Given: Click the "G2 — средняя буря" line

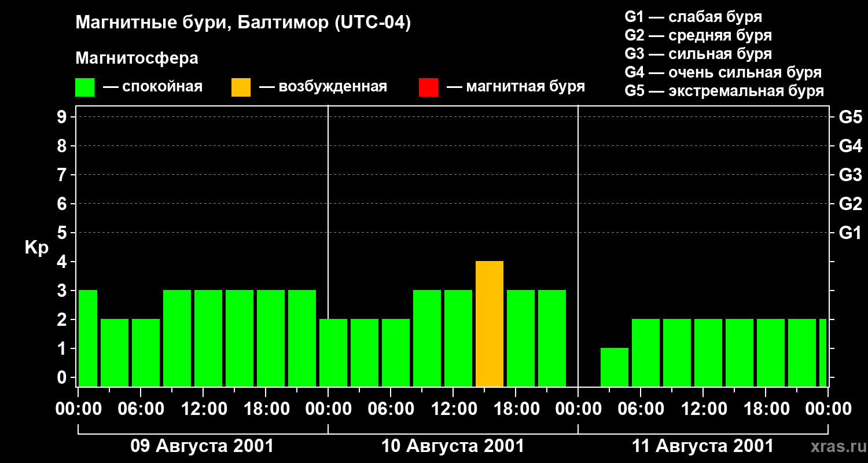Looking at the screenshot, I should pos(698,35).
